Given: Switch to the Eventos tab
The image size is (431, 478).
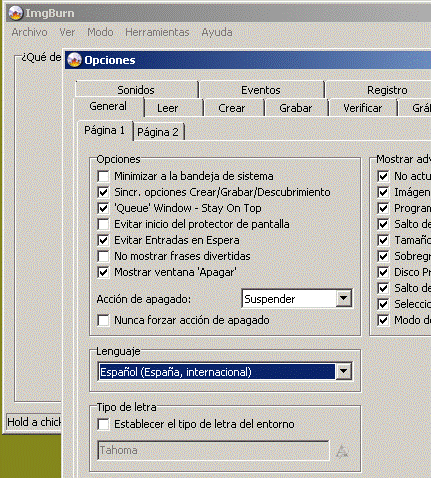Looking at the screenshot, I should point(261,90).
